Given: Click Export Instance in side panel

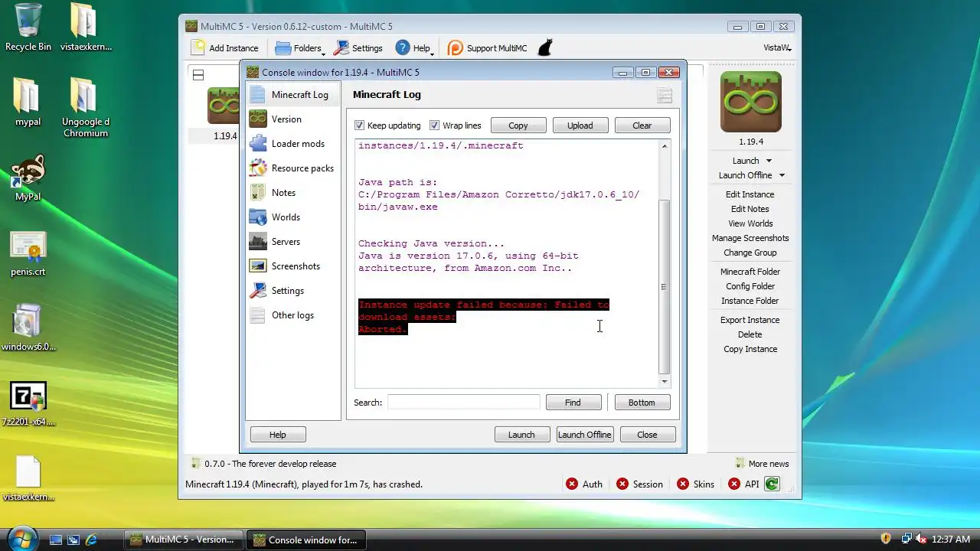Looking at the screenshot, I should (x=750, y=320).
